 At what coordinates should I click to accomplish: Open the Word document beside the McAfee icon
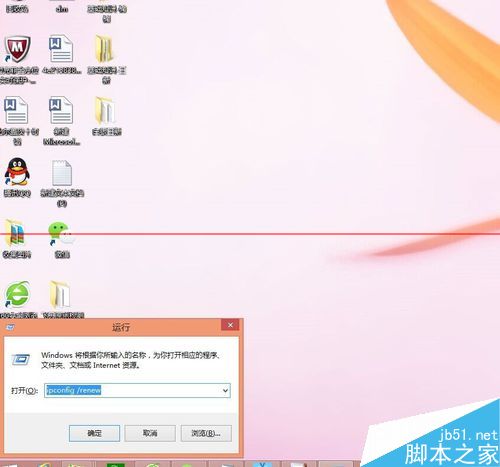point(61,49)
